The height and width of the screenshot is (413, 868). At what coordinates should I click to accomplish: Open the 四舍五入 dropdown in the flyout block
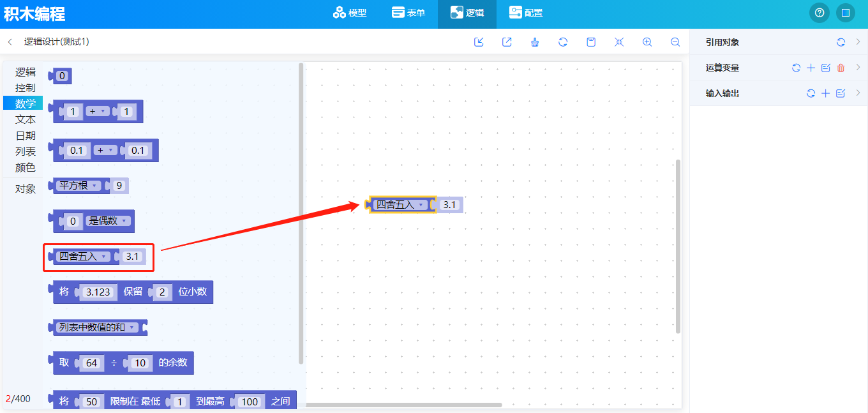tap(83, 257)
